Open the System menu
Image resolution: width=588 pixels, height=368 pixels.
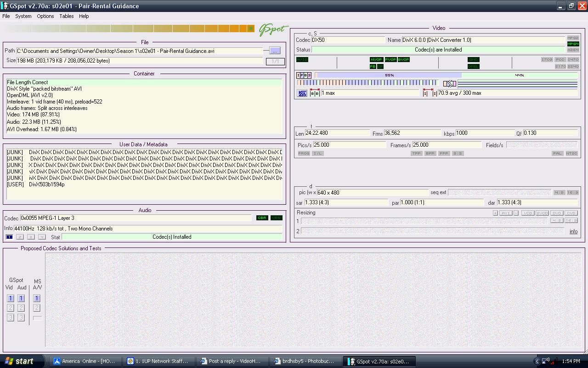[23, 16]
